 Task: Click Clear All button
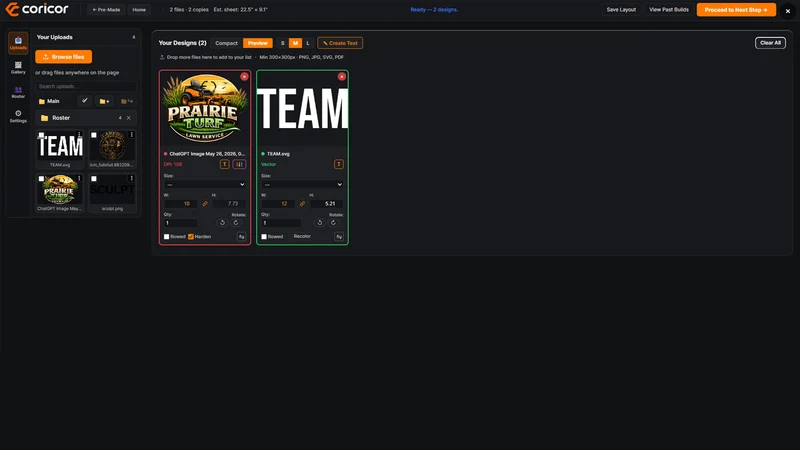click(x=770, y=43)
